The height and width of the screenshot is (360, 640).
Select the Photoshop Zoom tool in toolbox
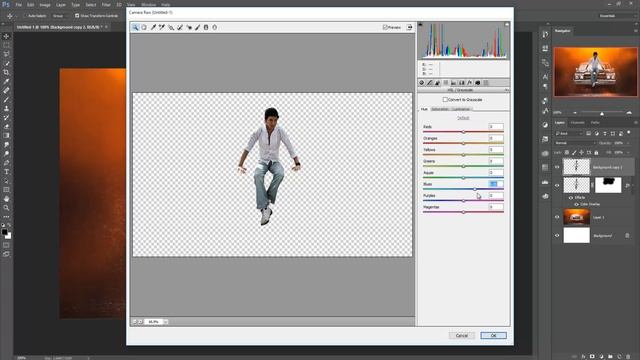[x=6, y=208]
